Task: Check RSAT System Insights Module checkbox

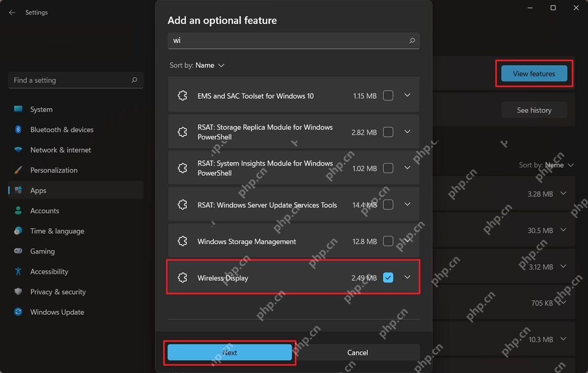Action: [x=388, y=168]
